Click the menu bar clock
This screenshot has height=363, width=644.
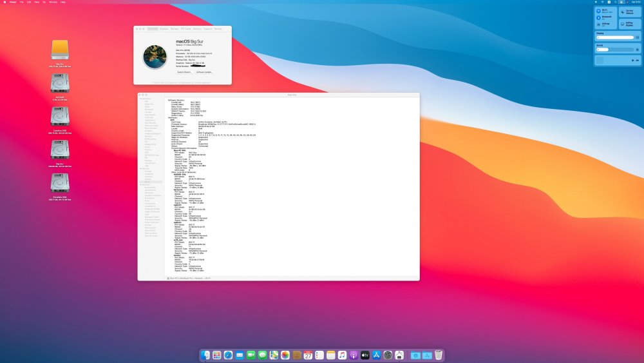tap(636, 2)
